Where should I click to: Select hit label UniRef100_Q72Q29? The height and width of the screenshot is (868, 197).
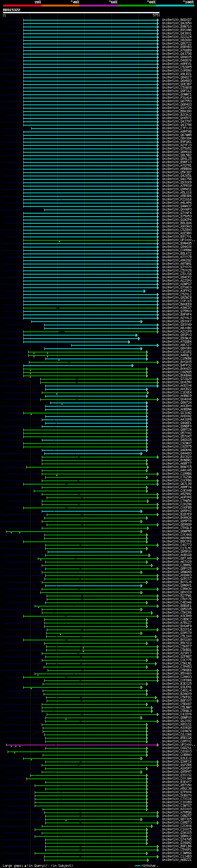177,379
